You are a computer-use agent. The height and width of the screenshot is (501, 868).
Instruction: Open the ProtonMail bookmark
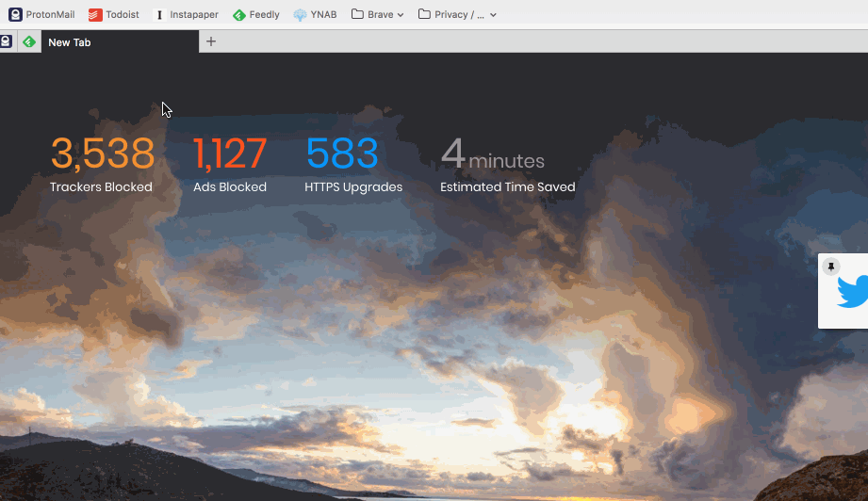(x=41, y=14)
